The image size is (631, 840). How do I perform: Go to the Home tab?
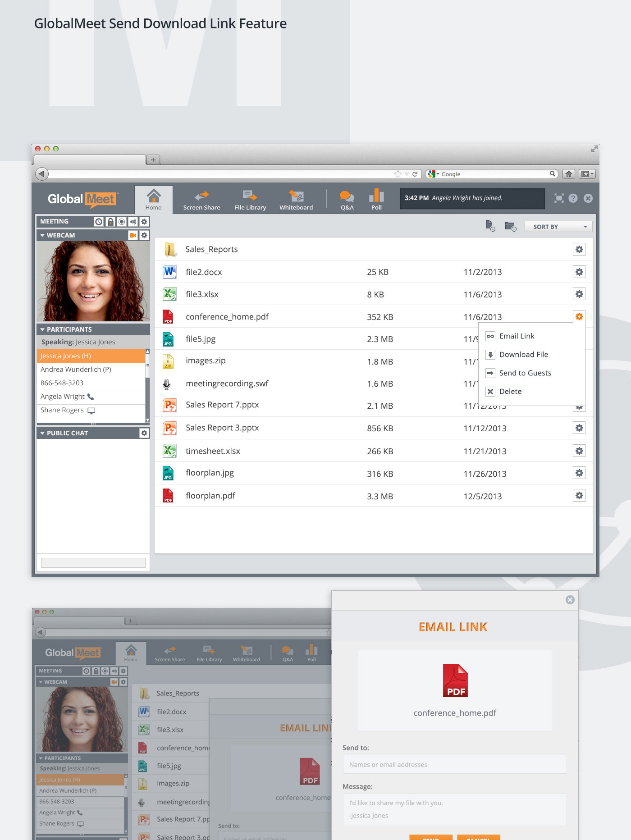tap(153, 200)
